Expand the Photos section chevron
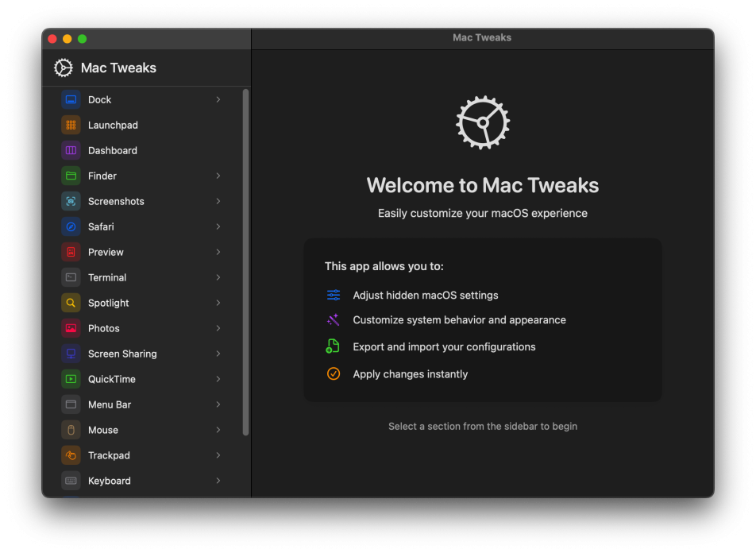The height and width of the screenshot is (553, 756). (x=218, y=328)
